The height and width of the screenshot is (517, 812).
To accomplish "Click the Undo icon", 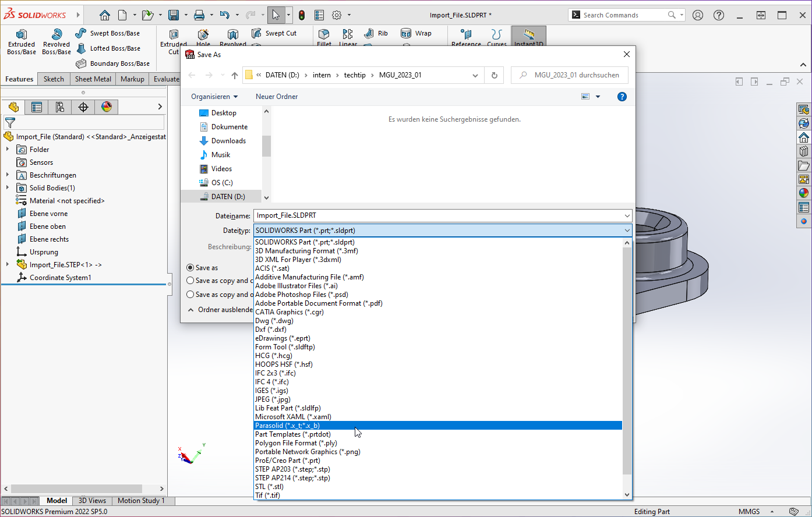I will tap(224, 15).
